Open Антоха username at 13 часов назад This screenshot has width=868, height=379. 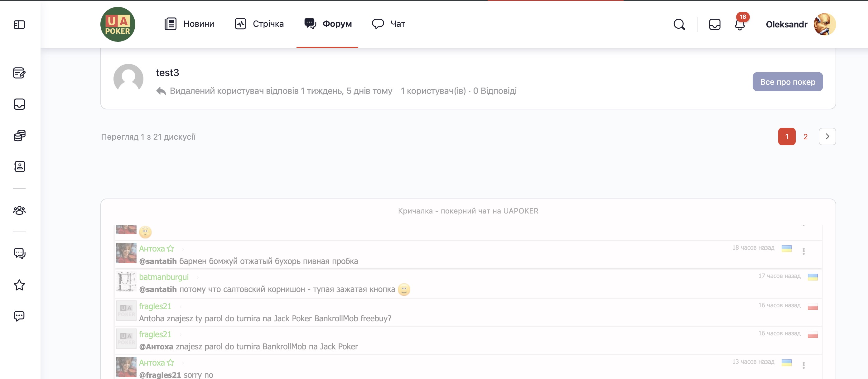coord(152,363)
